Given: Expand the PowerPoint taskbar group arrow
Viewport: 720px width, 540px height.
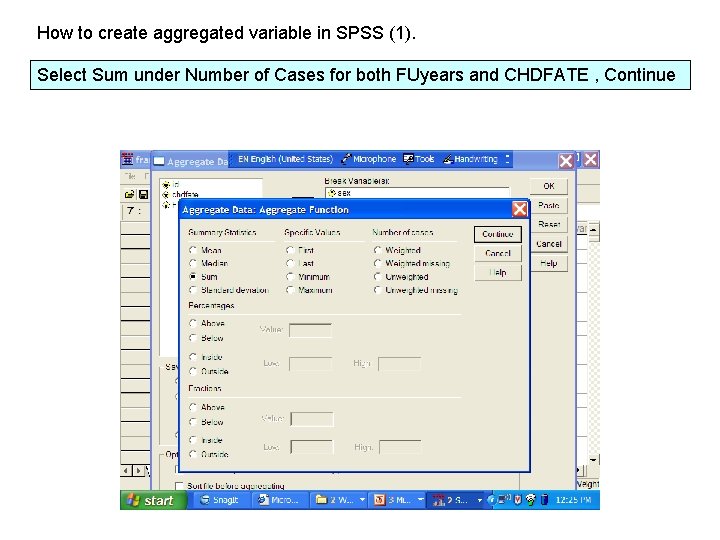Looking at the screenshot, I should point(420,500).
